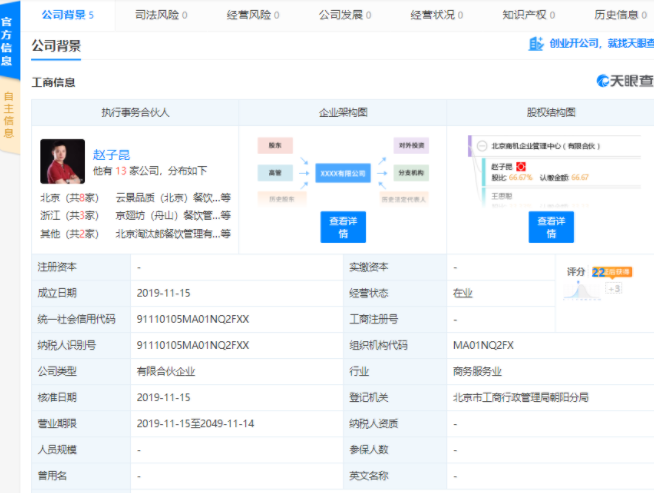This screenshot has width=654, height=493.
Task: Open the 赵子昆 profile photo
Action: click(63, 161)
